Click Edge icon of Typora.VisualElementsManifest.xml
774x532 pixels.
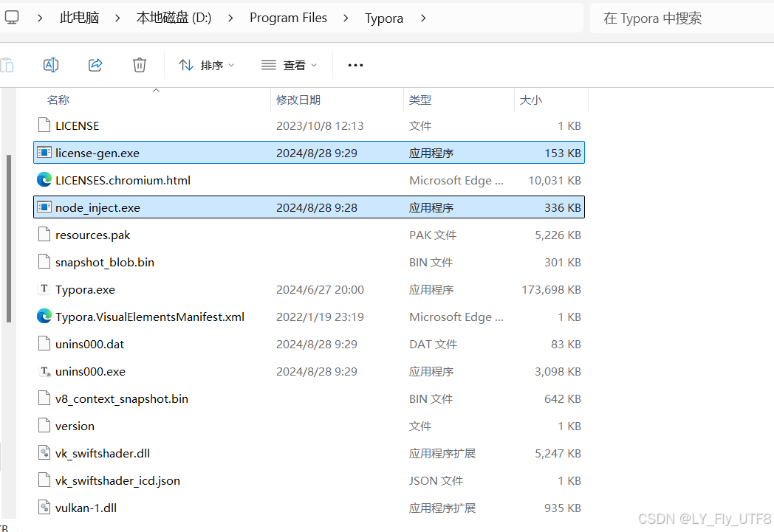pos(44,316)
